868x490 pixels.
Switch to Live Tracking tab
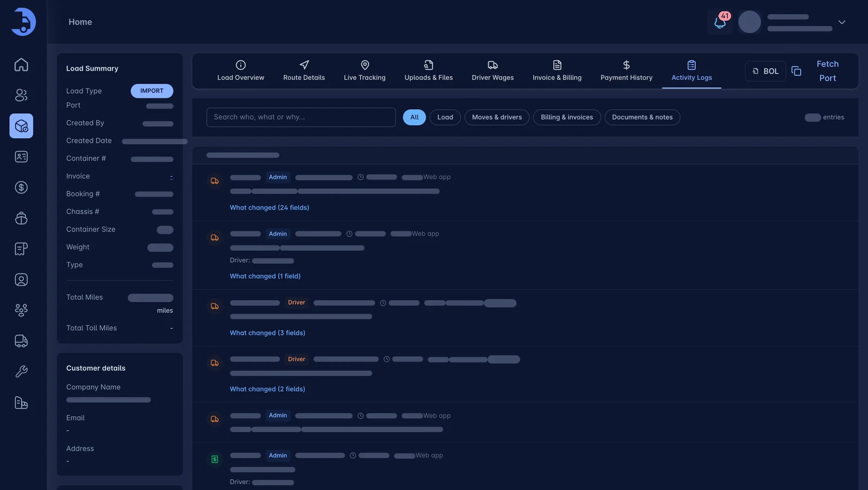(x=365, y=71)
